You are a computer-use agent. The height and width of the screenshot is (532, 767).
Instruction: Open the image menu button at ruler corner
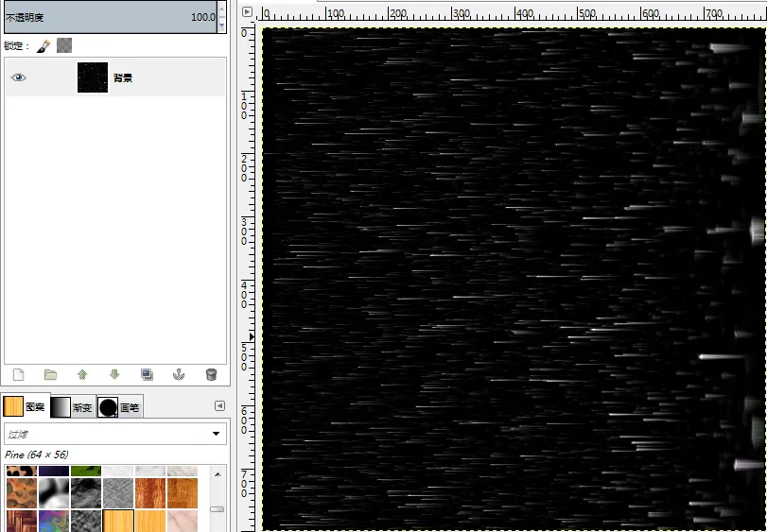[248, 11]
